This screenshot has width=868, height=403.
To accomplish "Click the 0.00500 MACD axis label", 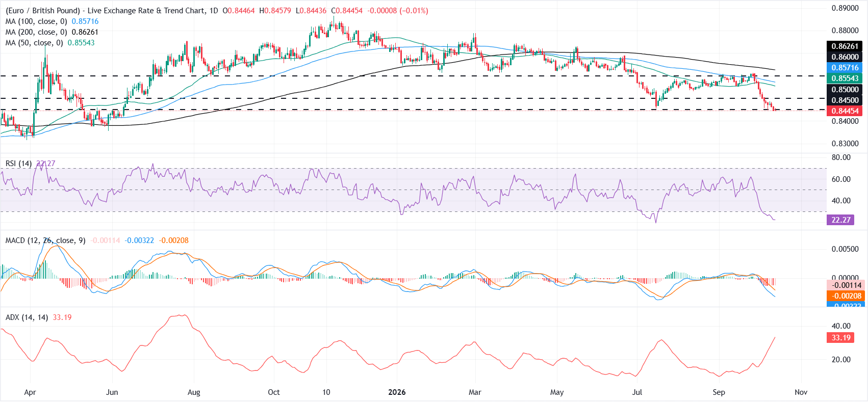I will (845, 249).
